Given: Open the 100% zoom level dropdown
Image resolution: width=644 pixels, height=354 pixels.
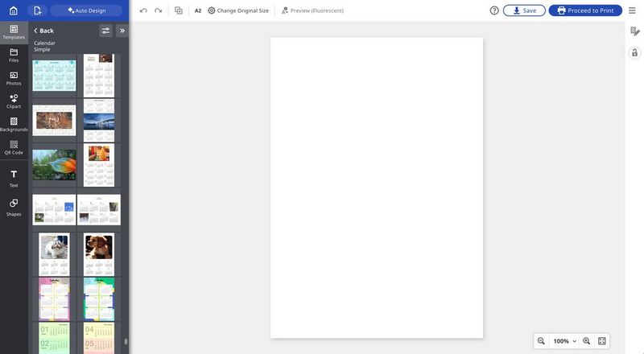Looking at the screenshot, I should pos(564,341).
